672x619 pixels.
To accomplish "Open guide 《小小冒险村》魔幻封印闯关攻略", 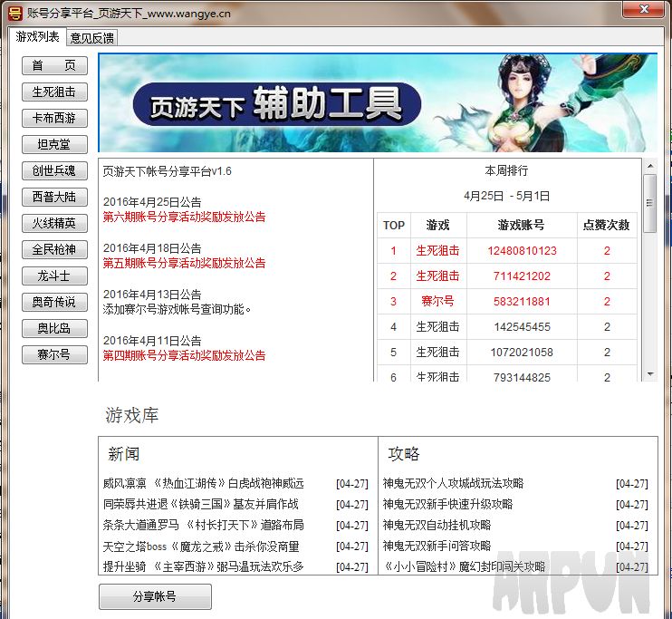I will 464,566.
